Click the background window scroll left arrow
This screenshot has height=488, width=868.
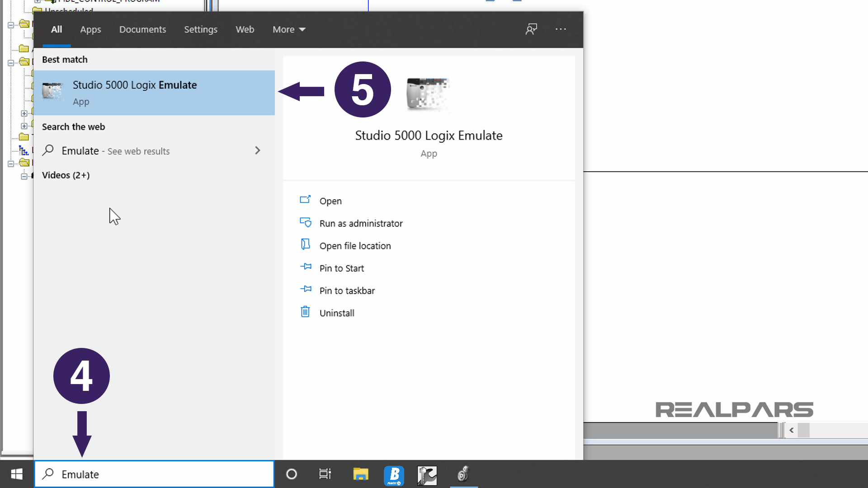pyautogui.click(x=792, y=430)
